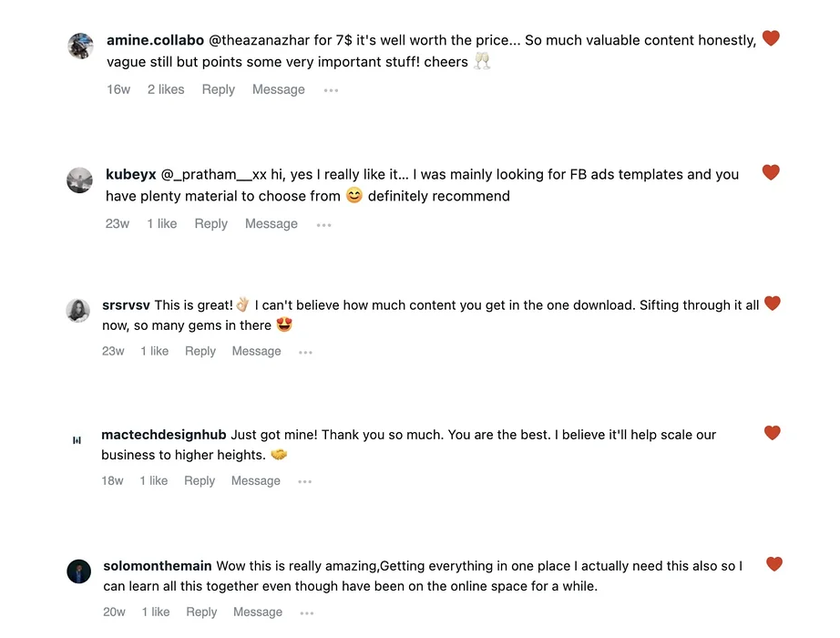The height and width of the screenshot is (638, 840).
Task: Unlike amine.collabo's comment with the heart icon
Action: click(x=771, y=38)
